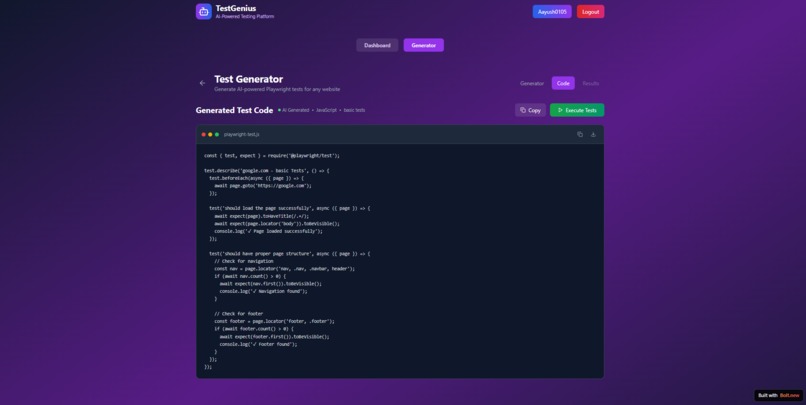
Task: Click the AI-Powered Testing Platform subtitle
Action: coord(245,16)
